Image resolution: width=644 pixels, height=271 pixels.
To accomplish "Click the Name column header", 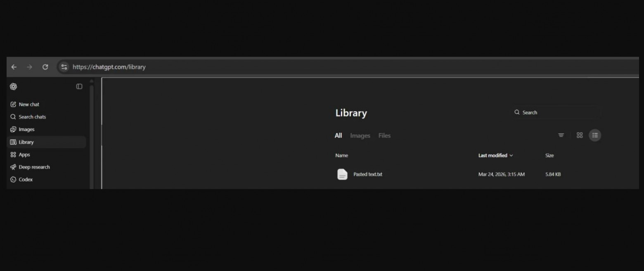I will [x=341, y=155].
